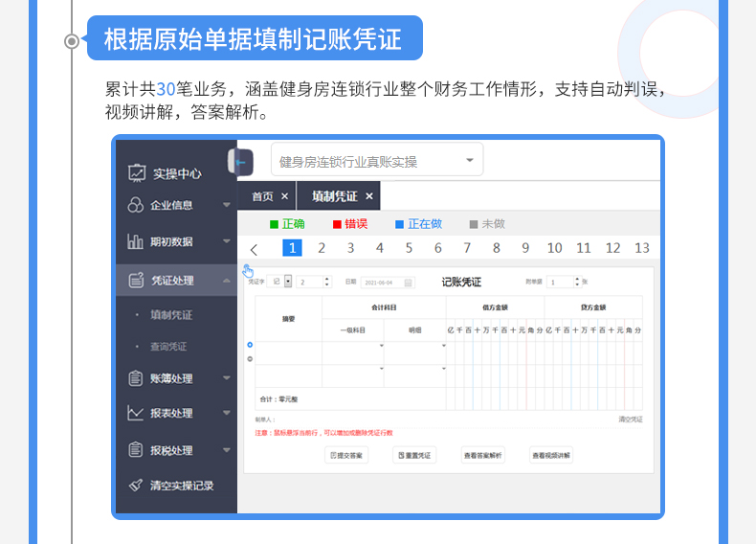Click the green 正确 legend swatch
Image resolution: width=756 pixels, height=544 pixels.
(274, 224)
